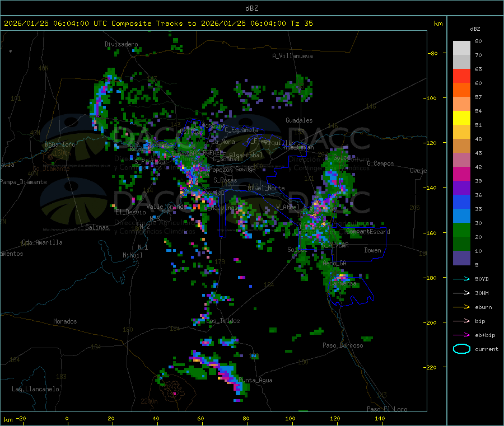Click the 'Cda_Amarilla' map label
The image size is (504, 426).
[x=42, y=242]
